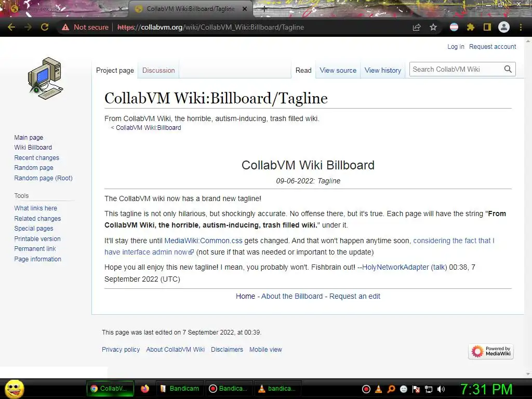
Task: Open the Privacy policy footer link
Action: coord(121,350)
